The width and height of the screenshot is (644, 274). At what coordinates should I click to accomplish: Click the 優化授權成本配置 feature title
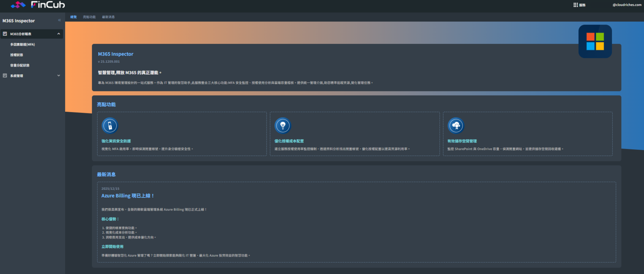(289, 141)
